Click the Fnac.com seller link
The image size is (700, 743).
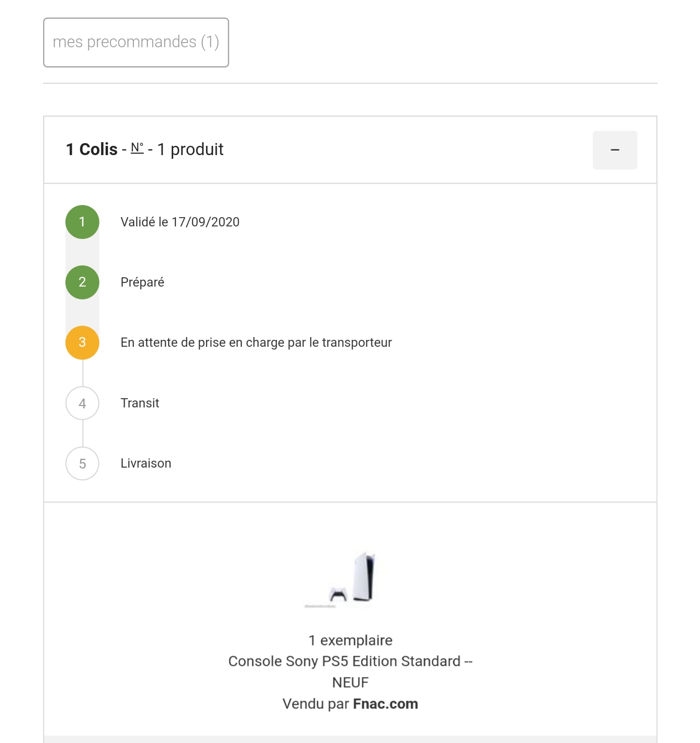tap(385, 704)
